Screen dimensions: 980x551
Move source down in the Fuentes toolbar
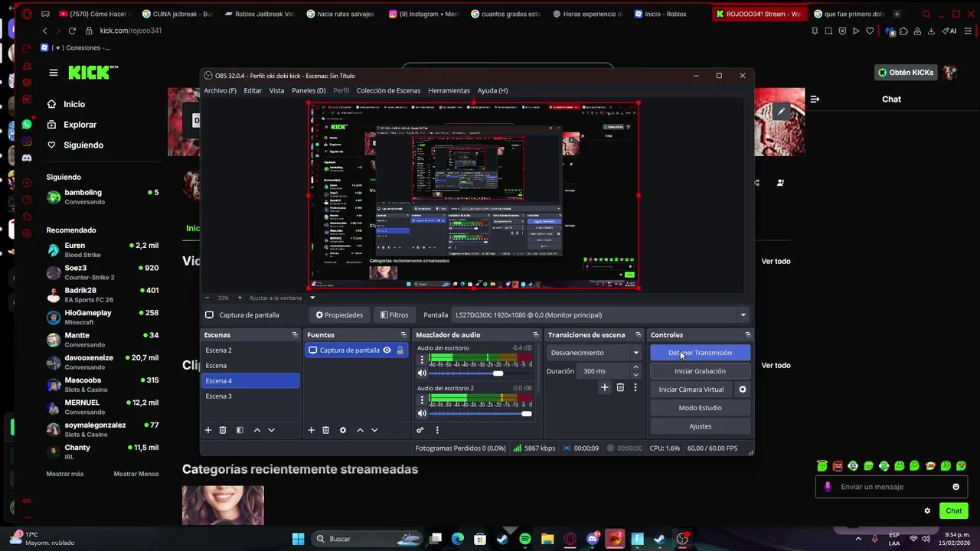[x=374, y=430]
